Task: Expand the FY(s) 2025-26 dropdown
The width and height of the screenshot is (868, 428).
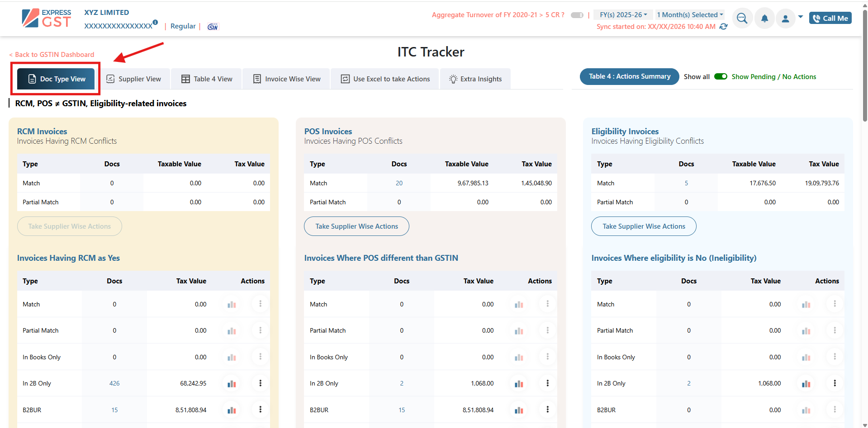Action: pyautogui.click(x=623, y=15)
